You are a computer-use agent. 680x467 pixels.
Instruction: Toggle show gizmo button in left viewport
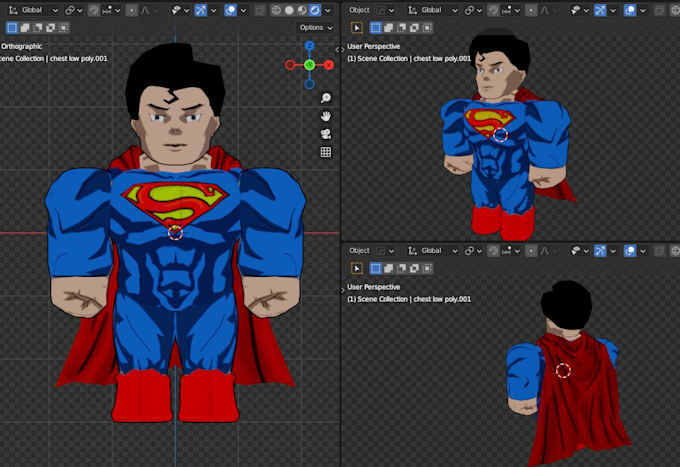[201, 10]
